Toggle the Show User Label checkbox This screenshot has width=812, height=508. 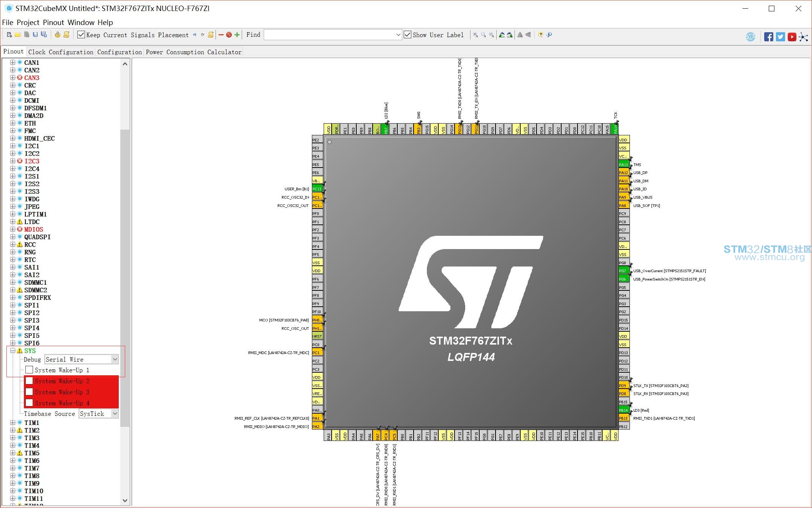pyautogui.click(x=408, y=35)
